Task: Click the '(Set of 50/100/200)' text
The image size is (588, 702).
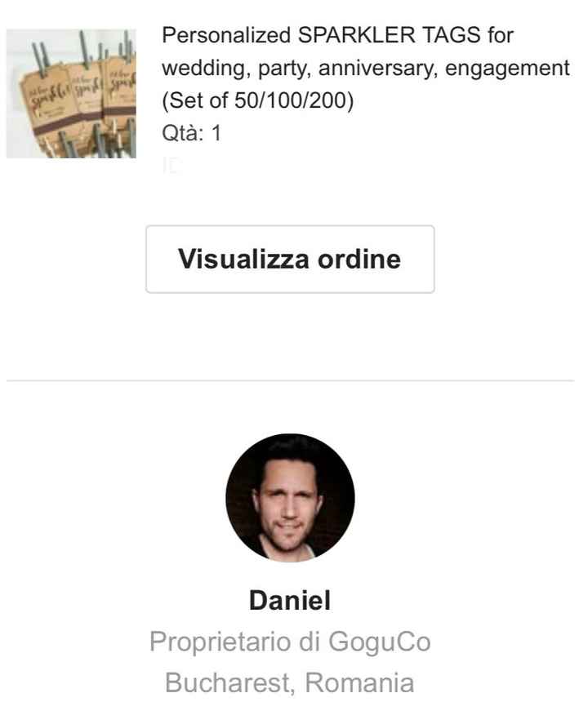Action: (x=258, y=104)
